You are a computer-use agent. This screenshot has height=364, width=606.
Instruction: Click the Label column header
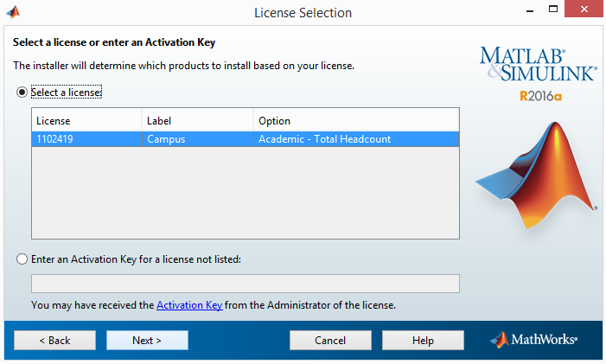click(197, 120)
